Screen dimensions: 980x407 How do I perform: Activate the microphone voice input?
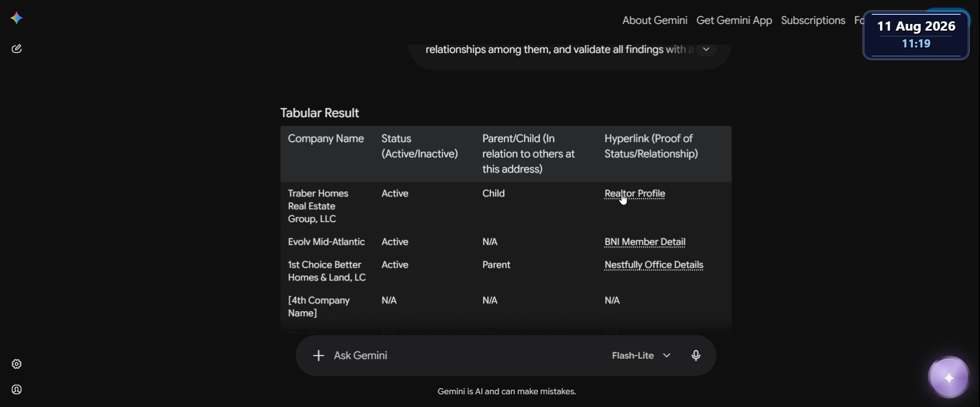click(696, 355)
